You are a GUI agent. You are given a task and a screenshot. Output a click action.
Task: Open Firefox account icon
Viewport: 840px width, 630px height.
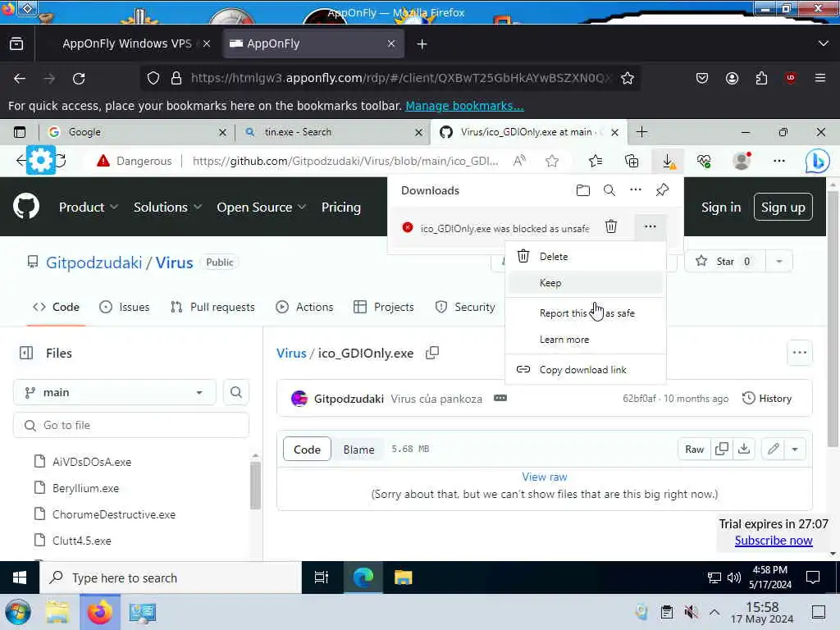pyautogui.click(x=732, y=79)
